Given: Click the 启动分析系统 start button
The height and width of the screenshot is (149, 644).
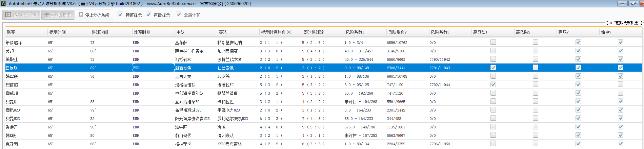Looking at the screenshot, I should point(21,15).
